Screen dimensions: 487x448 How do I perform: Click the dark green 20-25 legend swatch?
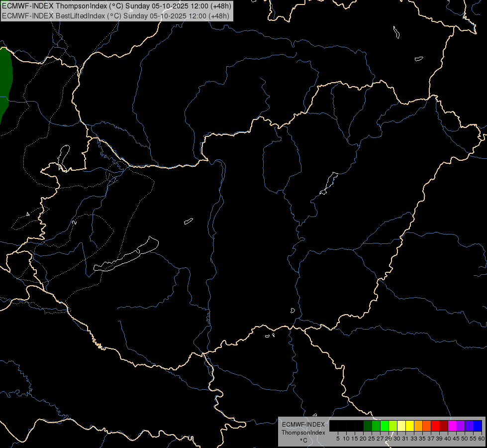(x=368, y=426)
